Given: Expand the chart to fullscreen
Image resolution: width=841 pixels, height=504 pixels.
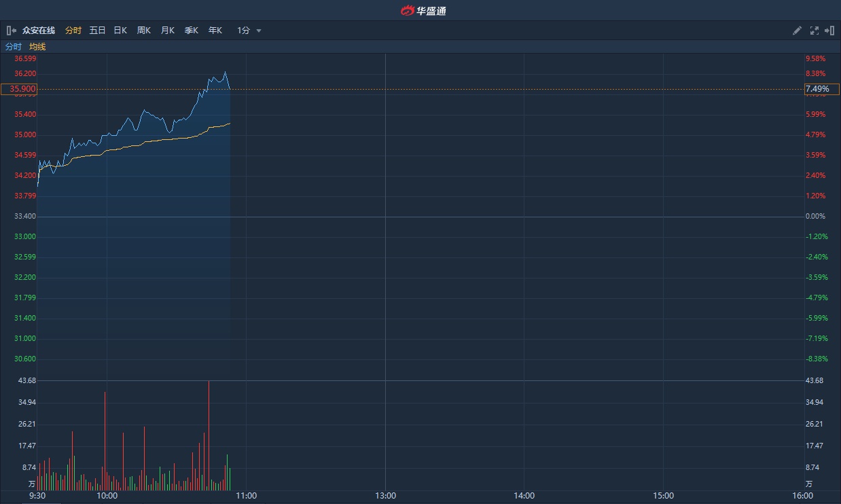Looking at the screenshot, I should (814, 31).
